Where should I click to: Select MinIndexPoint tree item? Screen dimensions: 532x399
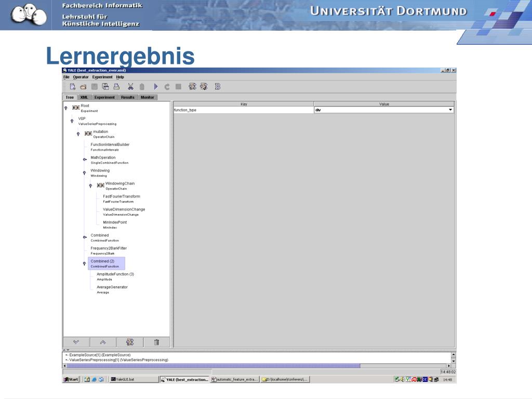[x=115, y=224]
